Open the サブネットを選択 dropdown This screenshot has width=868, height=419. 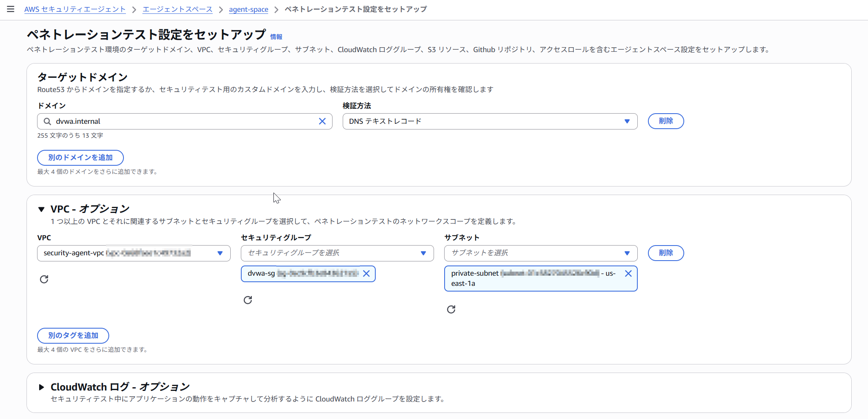[541, 253]
